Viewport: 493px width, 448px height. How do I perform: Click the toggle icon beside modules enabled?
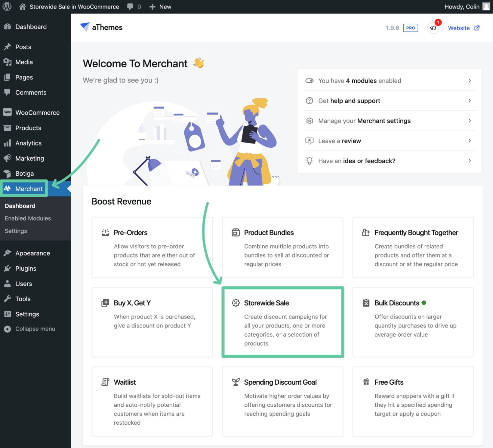309,80
